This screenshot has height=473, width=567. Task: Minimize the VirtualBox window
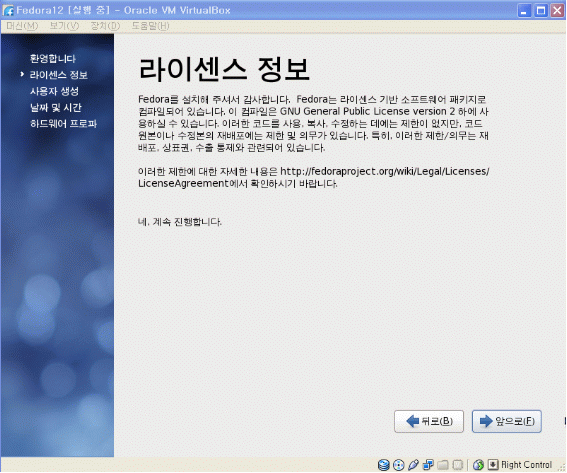click(524, 10)
